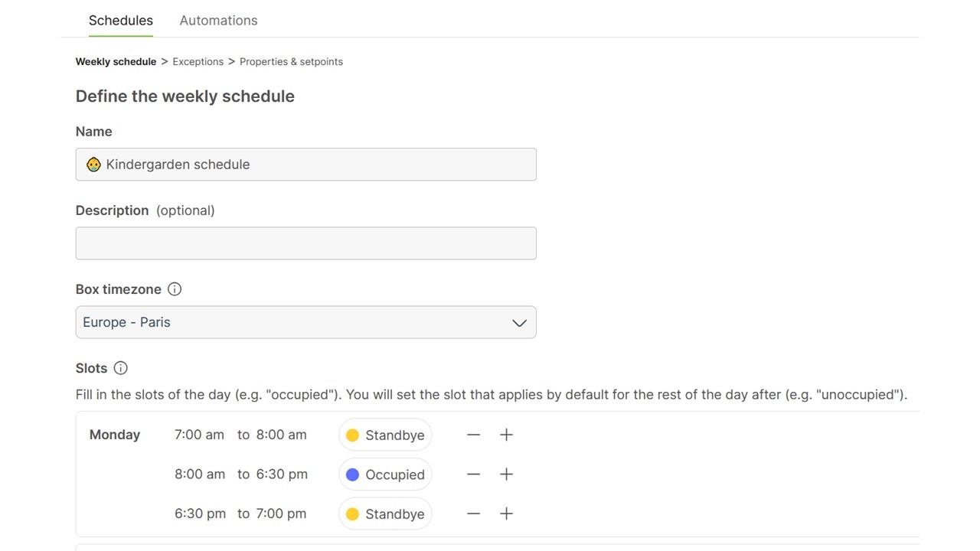
Task: Click the info icon beside Slots
Action: [120, 368]
